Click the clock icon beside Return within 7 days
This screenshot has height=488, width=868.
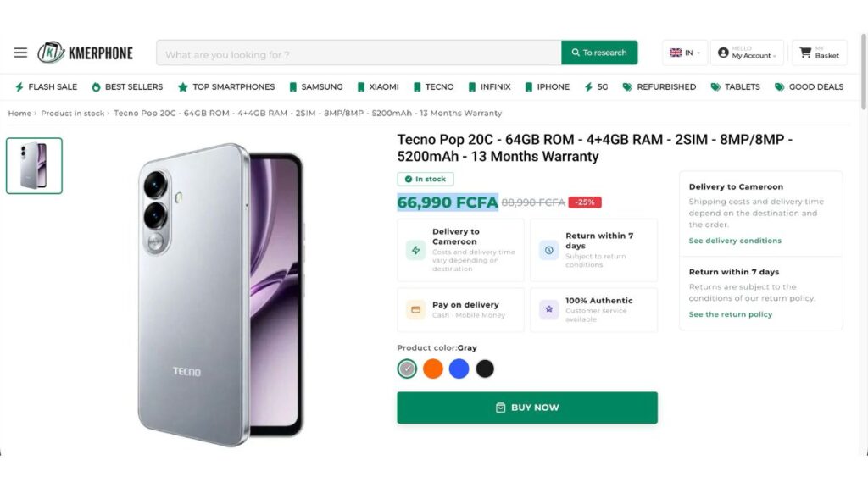click(549, 250)
